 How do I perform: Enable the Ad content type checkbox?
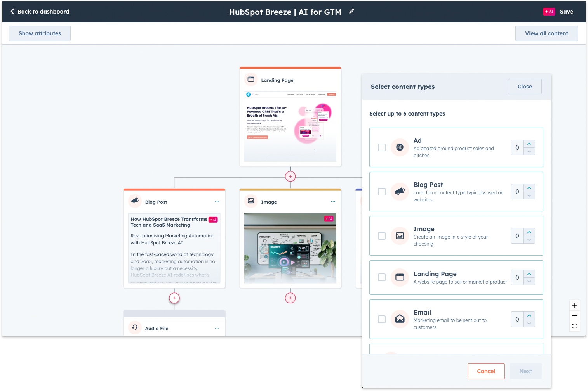tap(381, 147)
